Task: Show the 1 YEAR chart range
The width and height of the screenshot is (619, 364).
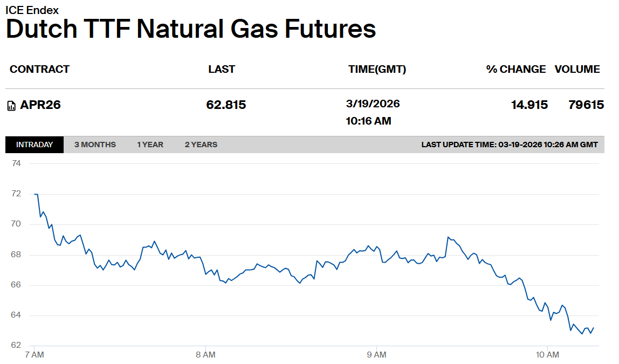Action: tap(150, 145)
